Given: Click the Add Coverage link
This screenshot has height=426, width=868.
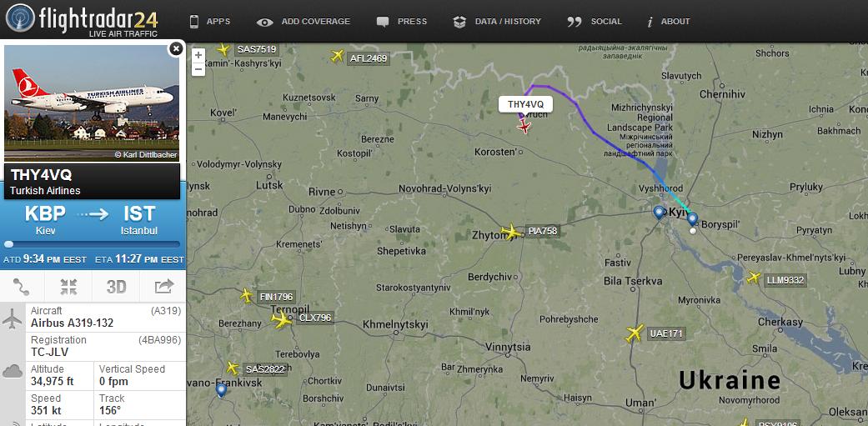Looking at the screenshot, I should [x=304, y=22].
